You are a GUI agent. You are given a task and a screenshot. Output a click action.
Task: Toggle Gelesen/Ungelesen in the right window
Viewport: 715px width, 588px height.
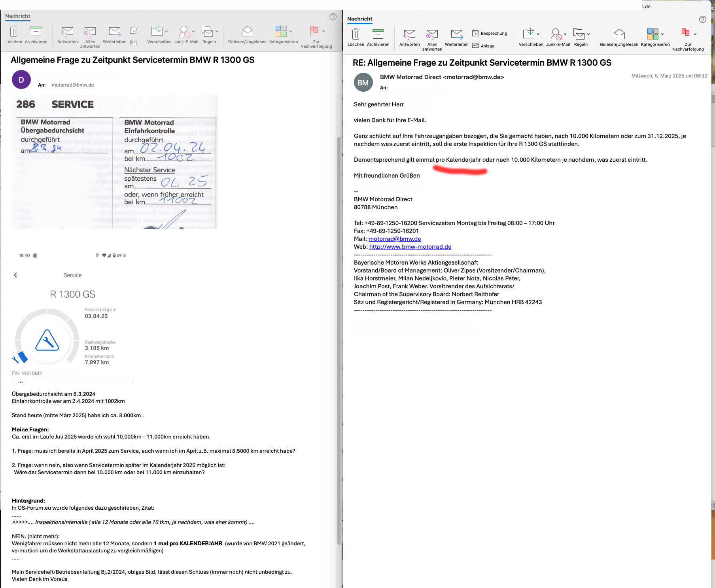pos(619,35)
